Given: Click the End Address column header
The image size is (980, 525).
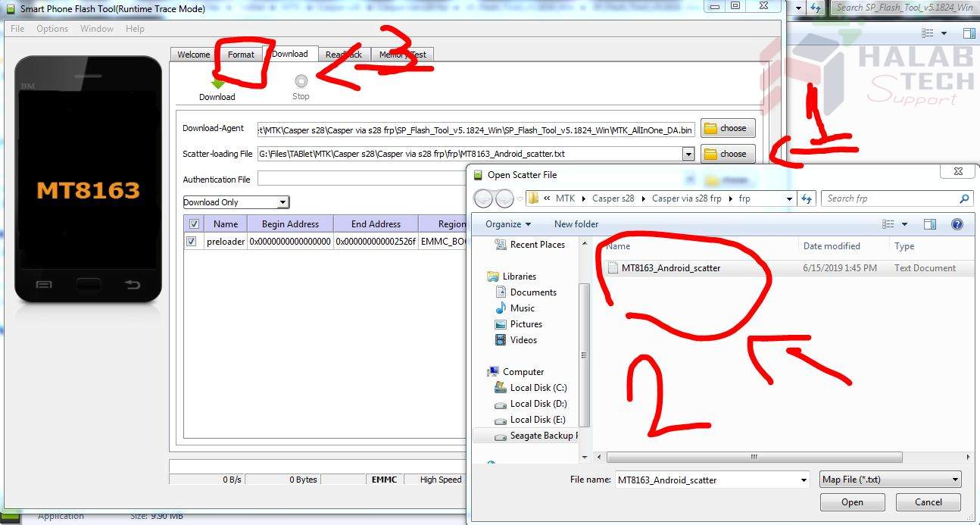Looking at the screenshot, I should [376, 224].
